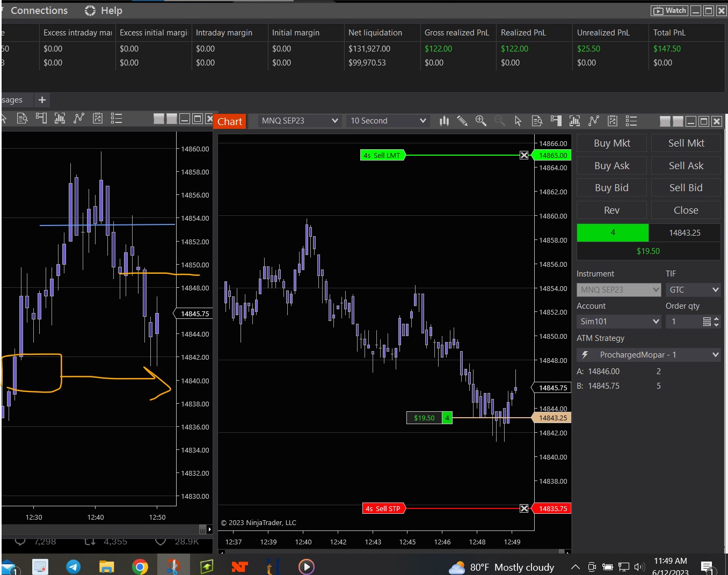The height and width of the screenshot is (575, 728).
Task: Click the bar type candlestick icon in chart toolbar
Action: [444, 121]
